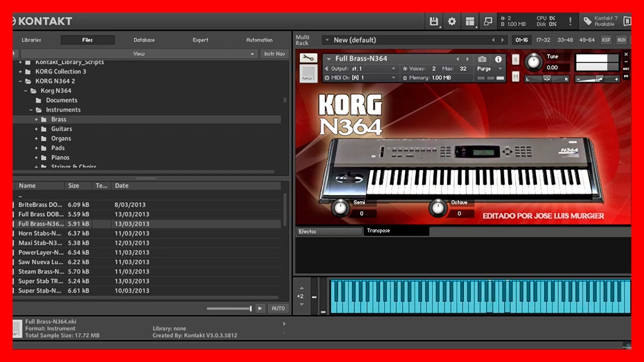Switch to the Automation tab
The image size is (644, 362).
(x=260, y=40)
